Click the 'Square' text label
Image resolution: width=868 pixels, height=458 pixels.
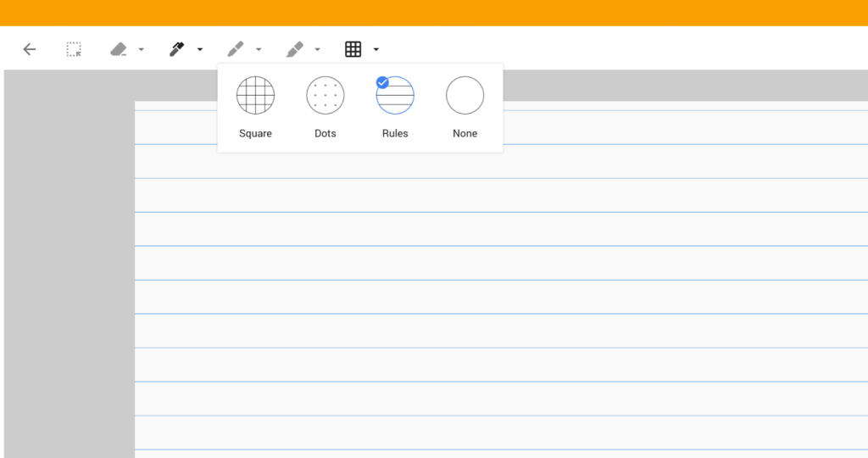[255, 133]
